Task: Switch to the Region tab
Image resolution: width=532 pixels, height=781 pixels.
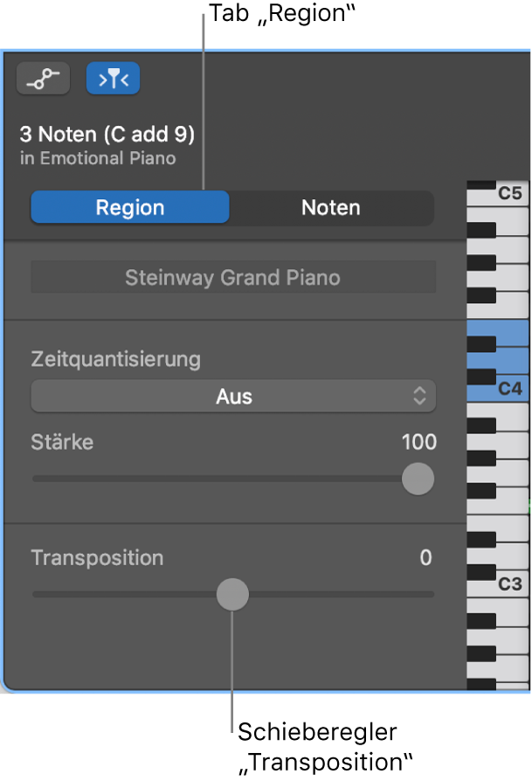Action: (x=129, y=207)
